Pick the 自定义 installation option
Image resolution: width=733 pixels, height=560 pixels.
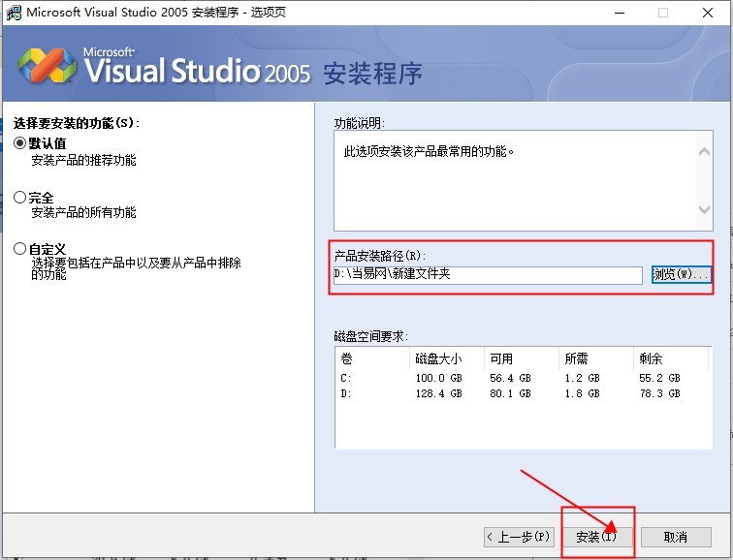coord(20,249)
